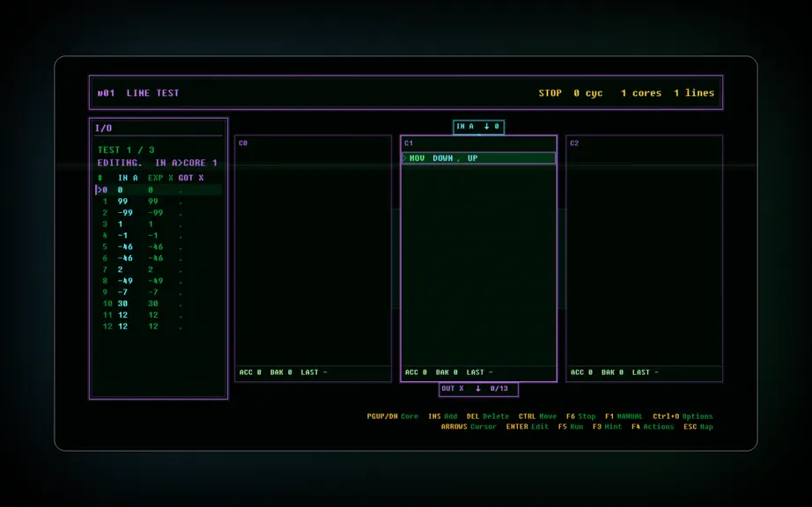Click the CTRL Move shortcut hint
The height and width of the screenshot is (507, 812).
(x=537, y=416)
